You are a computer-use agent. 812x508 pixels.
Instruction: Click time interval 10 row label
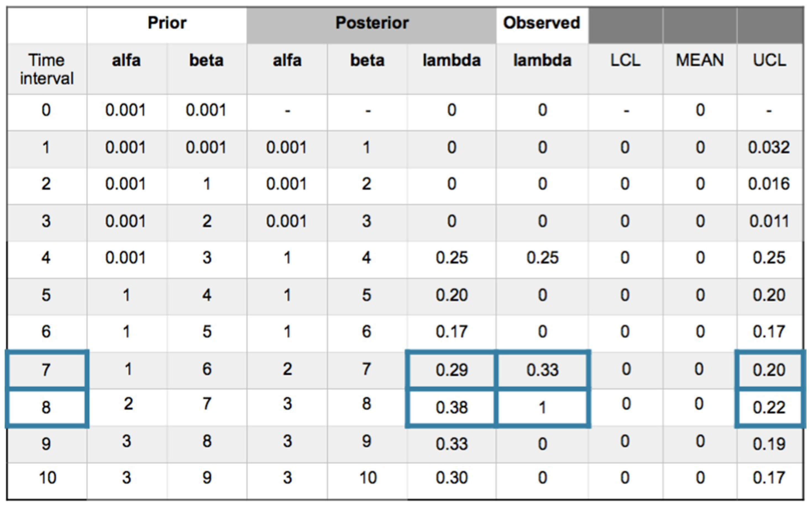(47, 478)
